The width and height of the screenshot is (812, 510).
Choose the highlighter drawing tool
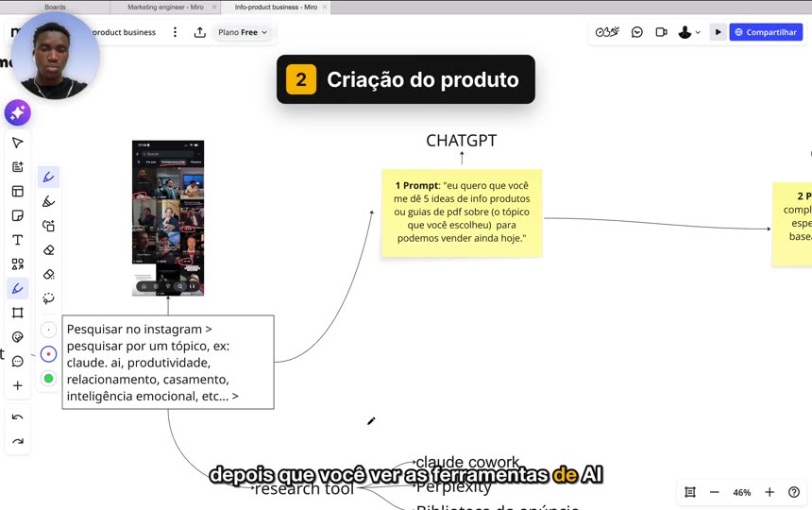point(49,201)
